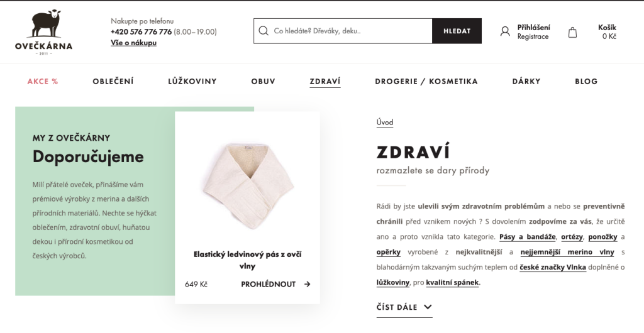Click the magnifier icon in search field
This screenshot has height=333, width=644.
[x=264, y=31]
